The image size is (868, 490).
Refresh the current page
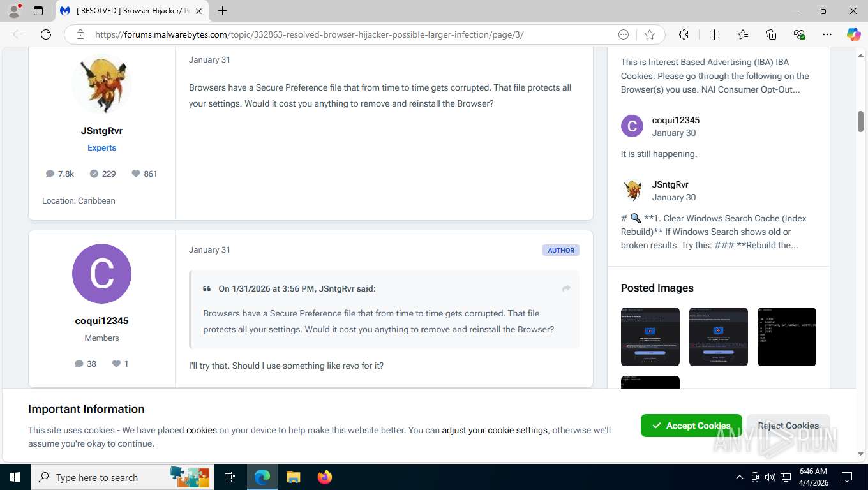46,34
